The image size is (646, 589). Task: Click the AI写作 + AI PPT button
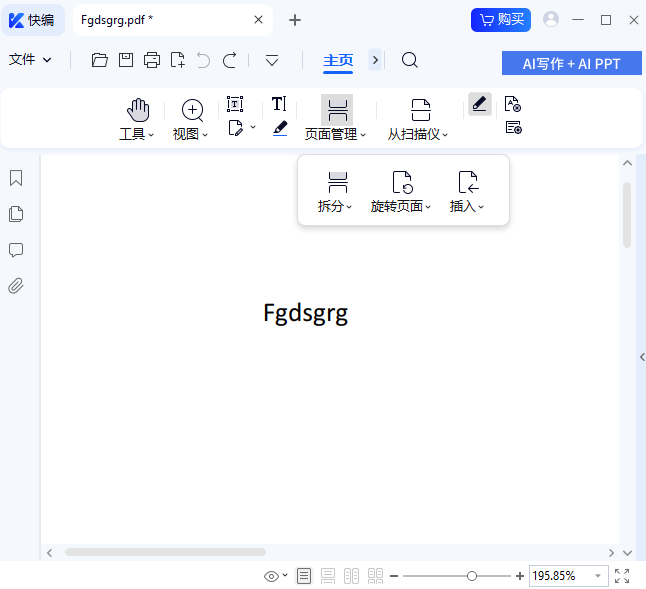(571, 63)
